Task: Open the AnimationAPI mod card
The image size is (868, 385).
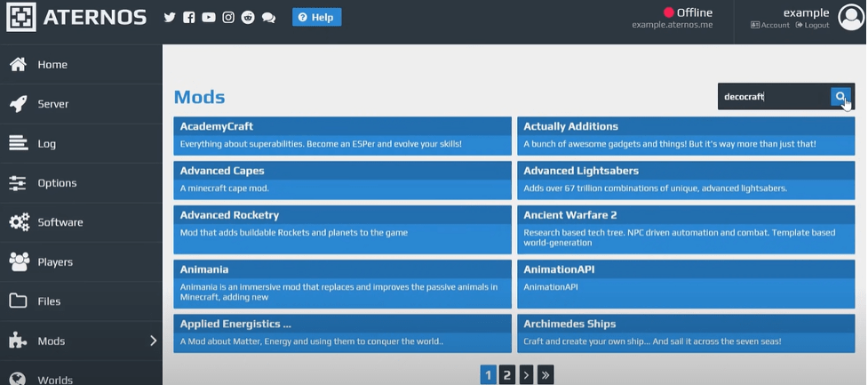Action: [686, 285]
